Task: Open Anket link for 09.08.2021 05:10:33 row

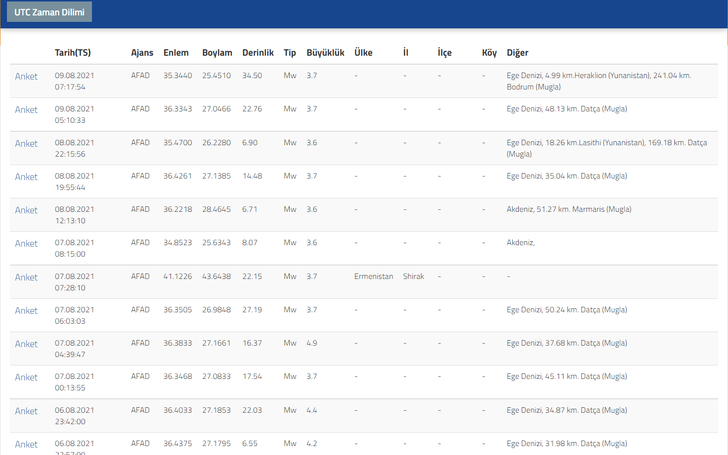Action: click(x=26, y=110)
